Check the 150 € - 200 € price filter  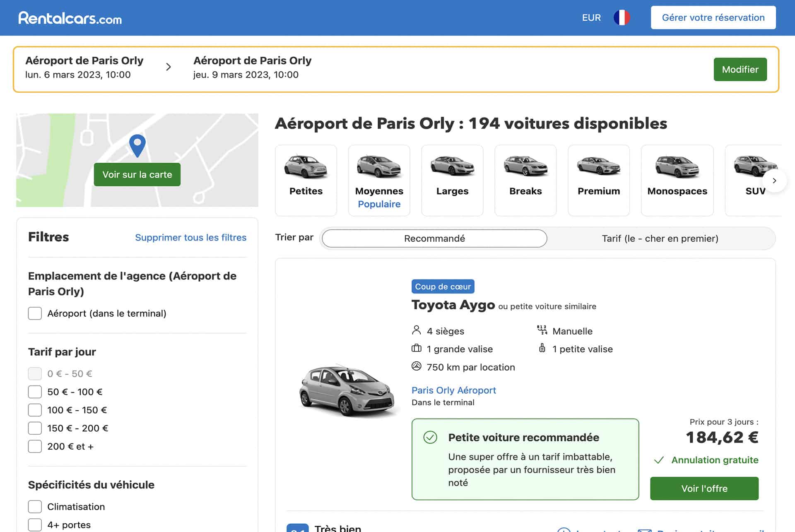tap(35, 428)
